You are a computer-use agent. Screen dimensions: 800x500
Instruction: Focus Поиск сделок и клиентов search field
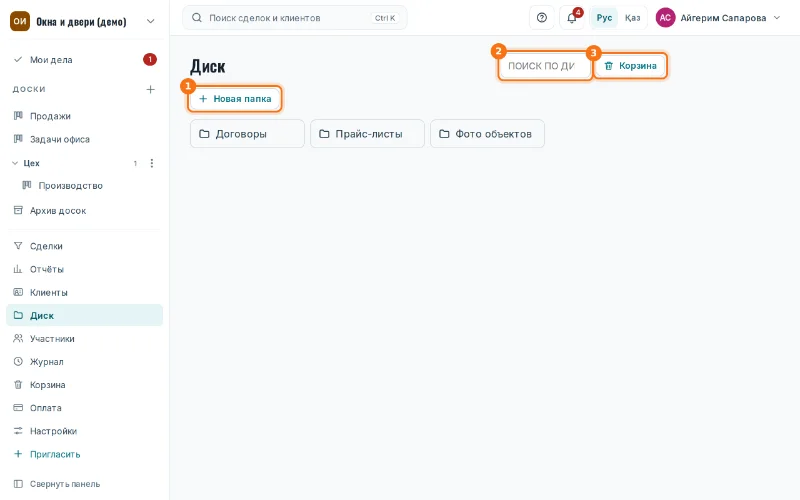(x=294, y=18)
